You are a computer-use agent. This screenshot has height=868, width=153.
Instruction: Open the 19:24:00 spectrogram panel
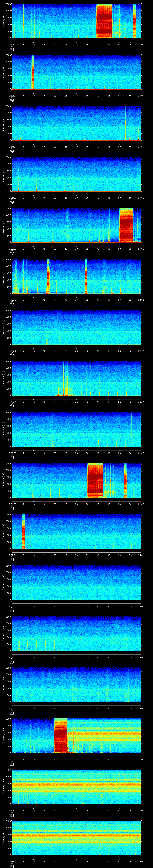click(x=76, y=123)
